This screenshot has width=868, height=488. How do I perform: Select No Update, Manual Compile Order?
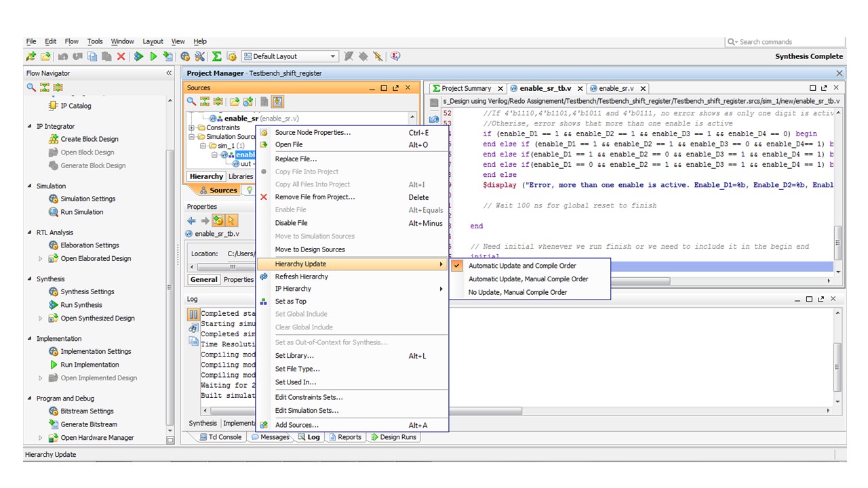coord(517,293)
